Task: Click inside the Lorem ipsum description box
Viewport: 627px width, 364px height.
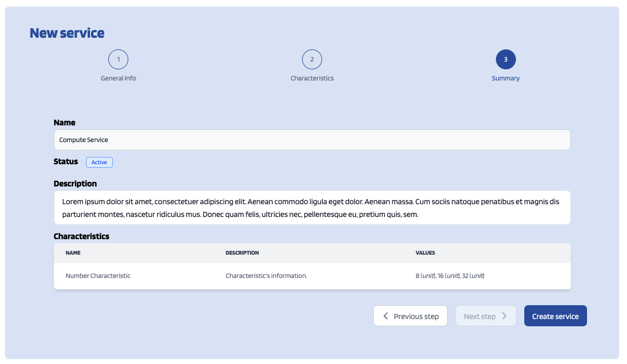Action: point(312,208)
